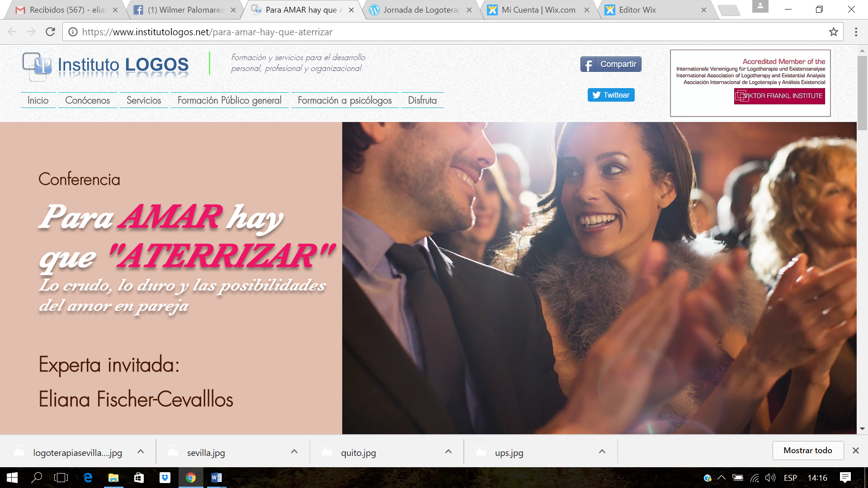Open Microsoft Store from taskbar

click(139, 478)
